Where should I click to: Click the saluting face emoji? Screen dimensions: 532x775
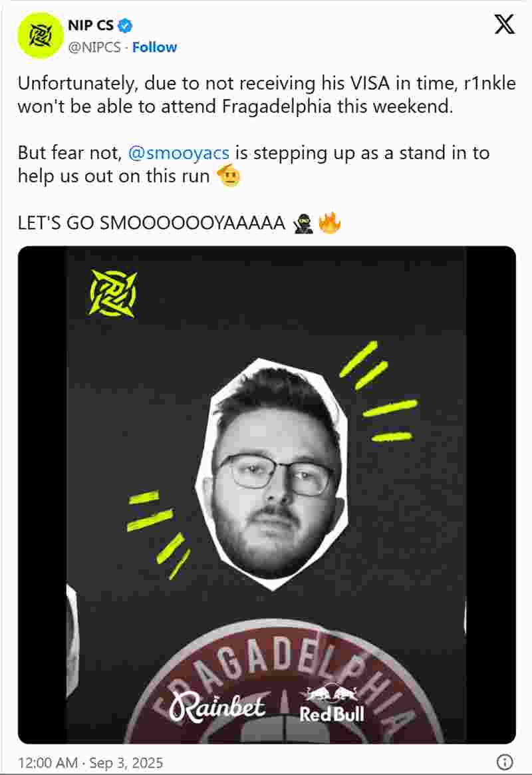coord(229,176)
